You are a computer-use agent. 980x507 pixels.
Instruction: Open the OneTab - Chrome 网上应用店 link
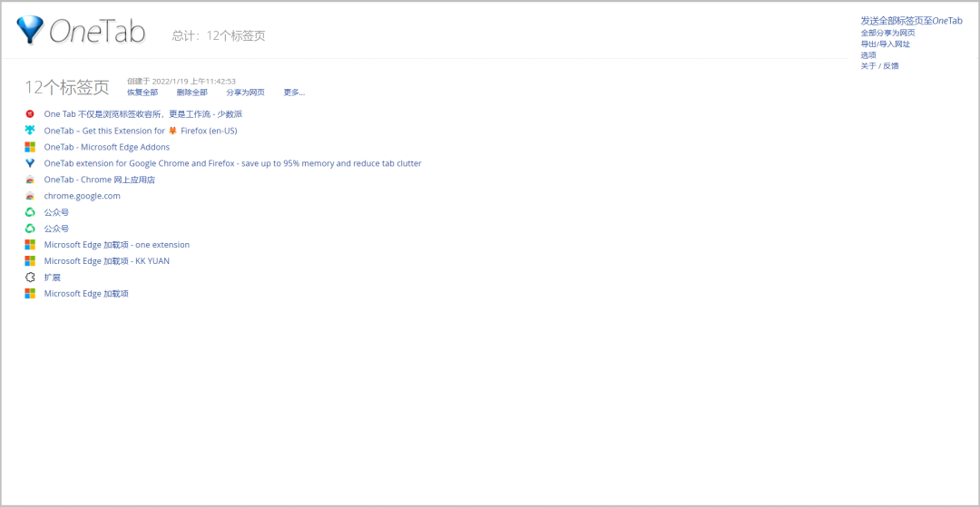click(100, 180)
